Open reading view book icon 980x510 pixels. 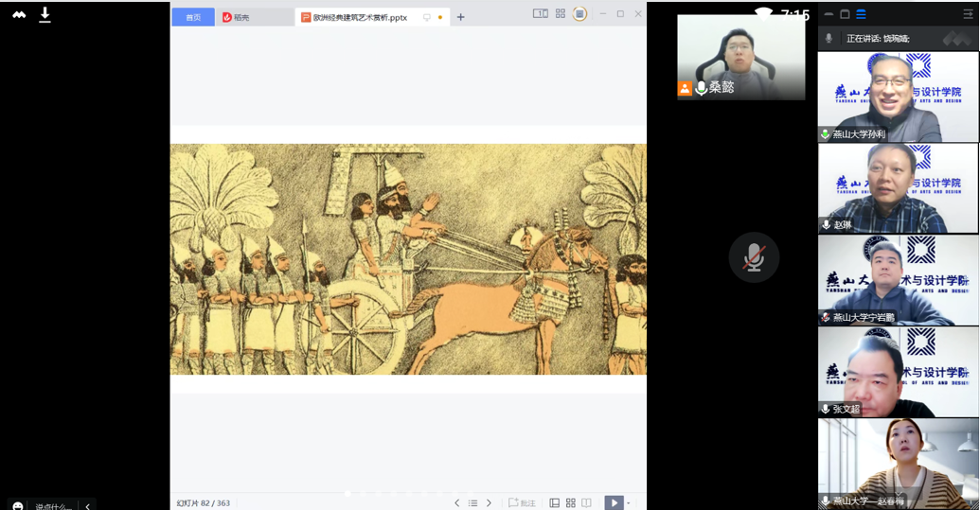coord(586,502)
